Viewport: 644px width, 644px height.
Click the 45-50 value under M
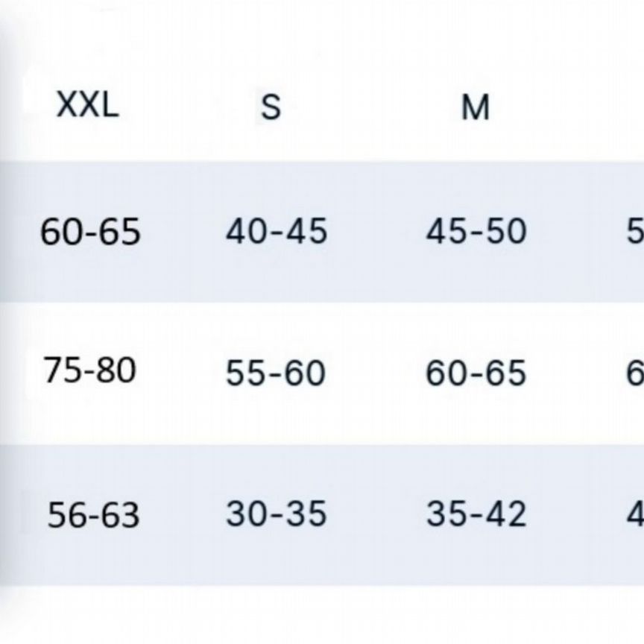(476, 231)
